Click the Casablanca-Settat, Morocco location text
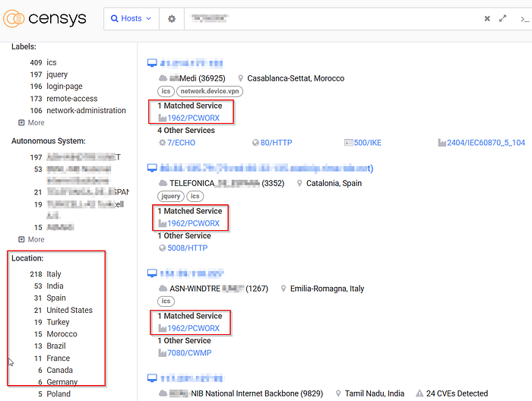This screenshot has width=532, height=401. 296,79
